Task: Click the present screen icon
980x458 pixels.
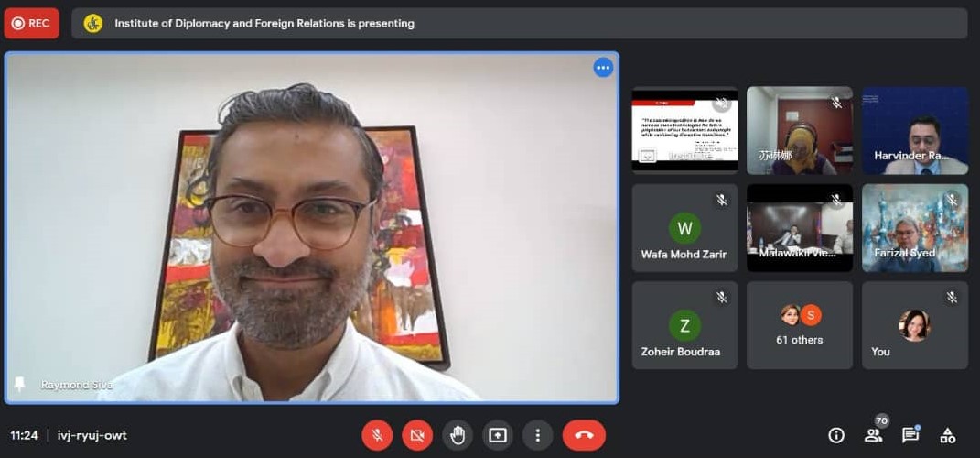Action: [x=498, y=435]
